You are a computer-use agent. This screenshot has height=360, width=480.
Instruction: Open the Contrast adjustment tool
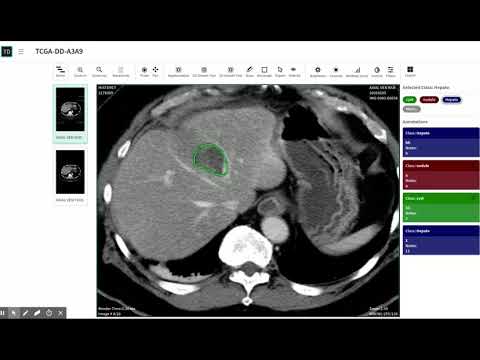pyautogui.click(x=336, y=72)
